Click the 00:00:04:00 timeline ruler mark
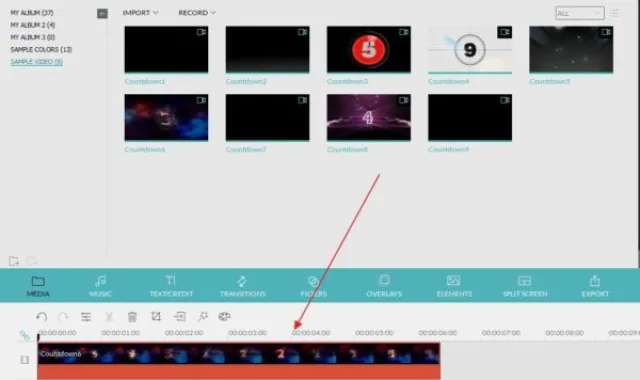 pyautogui.click(x=311, y=333)
